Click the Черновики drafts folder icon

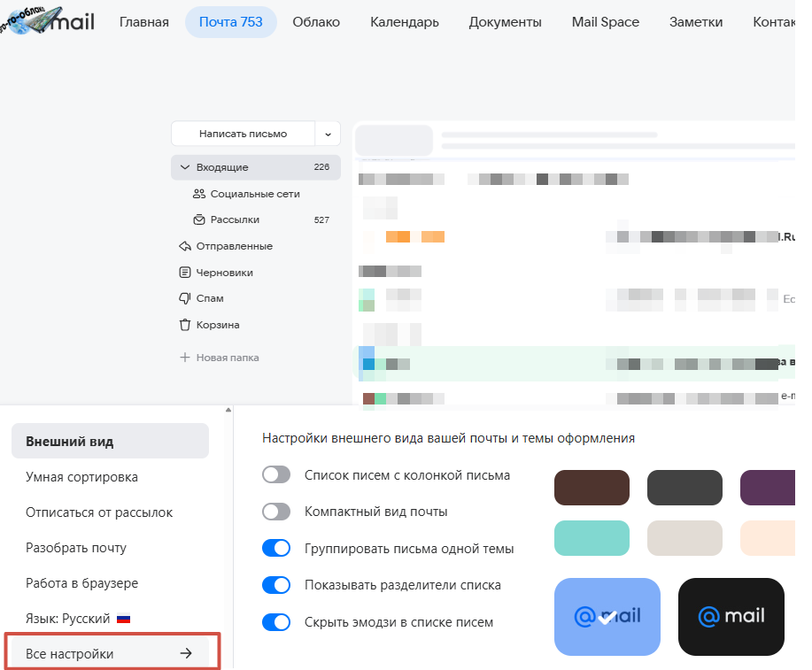[185, 273]
